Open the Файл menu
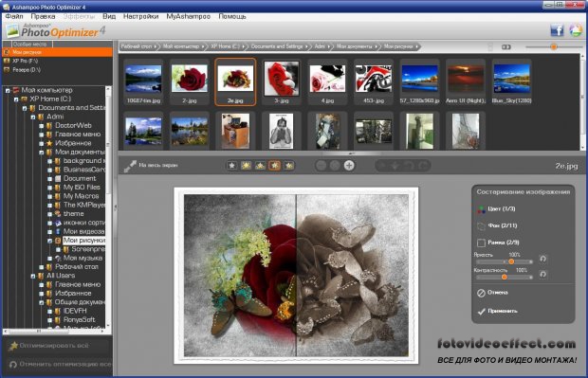The height and width of the screenshot is (378, 588). click(14, 16)
